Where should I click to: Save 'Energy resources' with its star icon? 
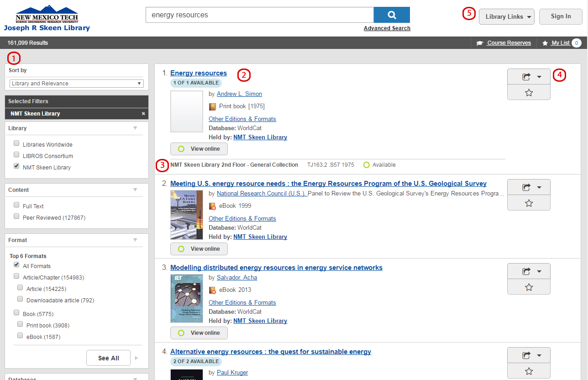(529, 93)
